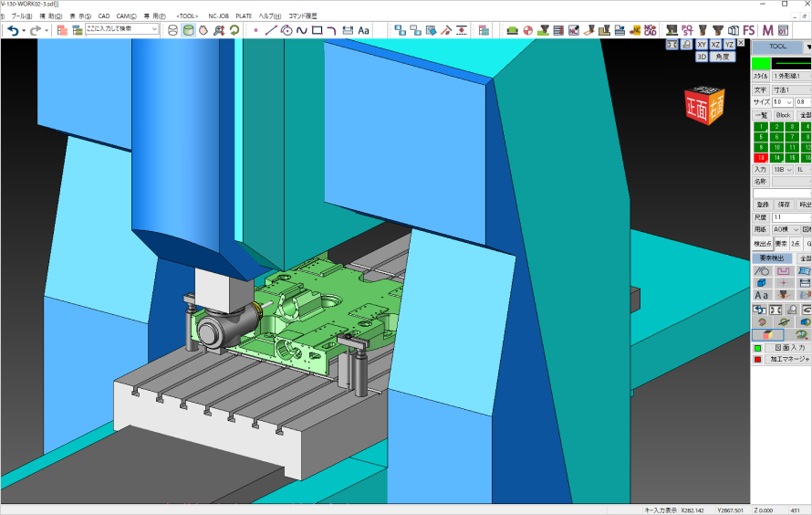Select the line drawing tool

point(271,30)
